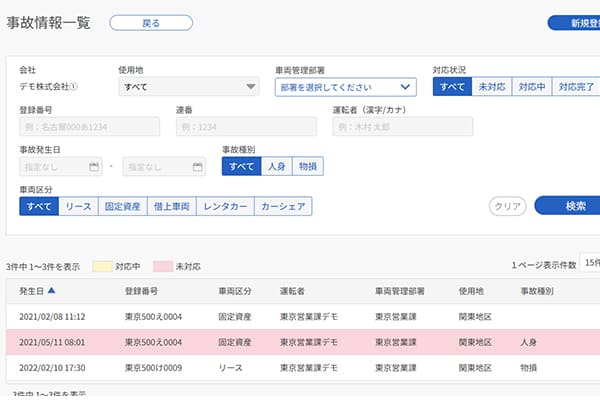Screen dimensions: 600x400
Task: Filter vehicle type カーシェア
Action: (283, 206)
